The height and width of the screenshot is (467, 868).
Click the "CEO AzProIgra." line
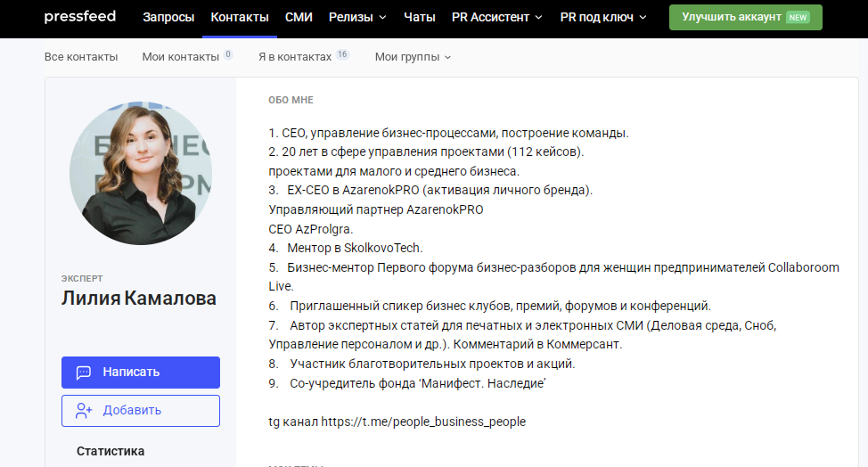[x=310, y=229]
